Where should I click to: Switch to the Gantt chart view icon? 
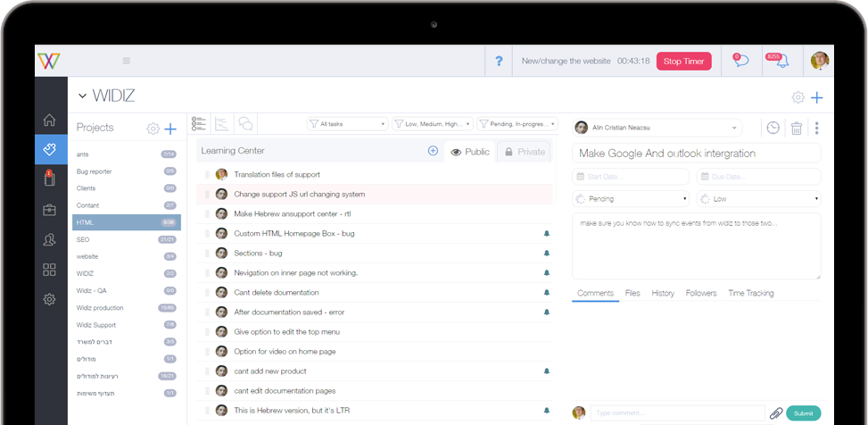[x=221, y=123]
